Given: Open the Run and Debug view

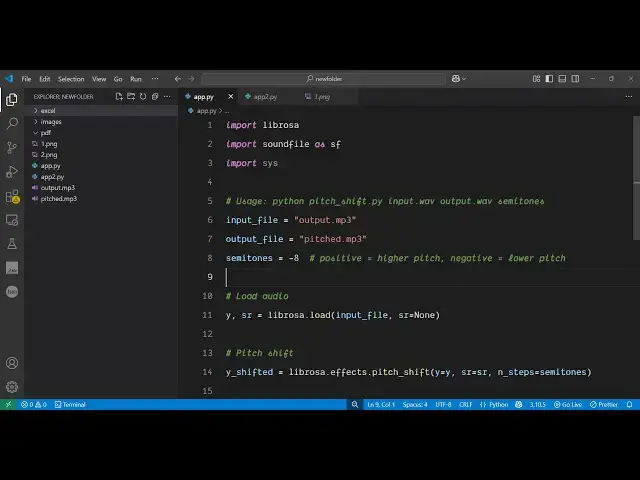Looking at the screenshot, I should pyautogui.click(x=12, y=172).
